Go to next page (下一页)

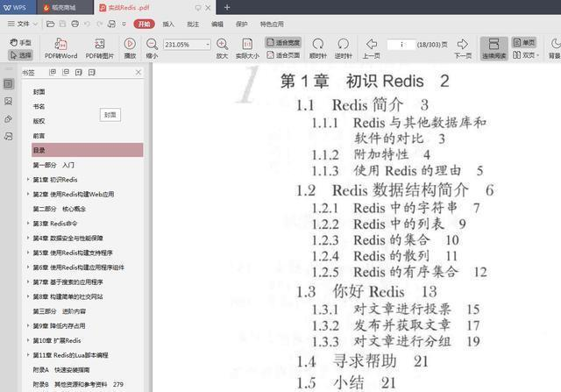463,48
